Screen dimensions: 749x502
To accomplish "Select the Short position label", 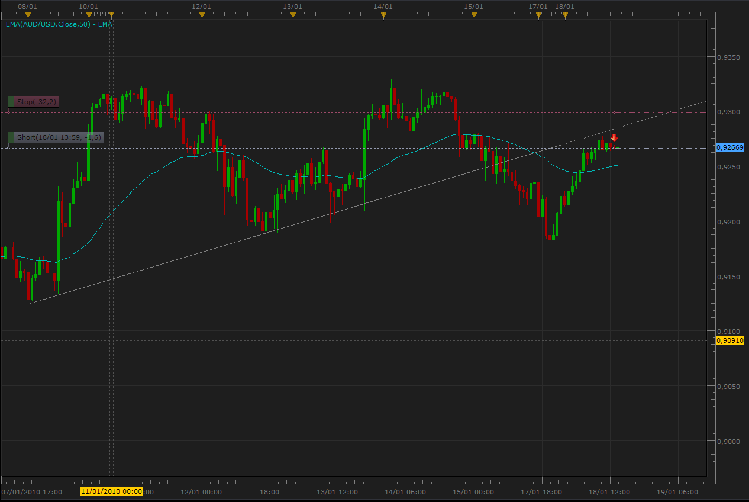I will 56,138.
